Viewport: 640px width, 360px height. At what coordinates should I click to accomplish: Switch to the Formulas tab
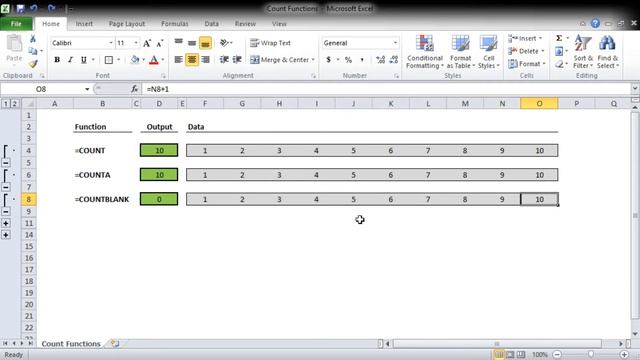175,24
